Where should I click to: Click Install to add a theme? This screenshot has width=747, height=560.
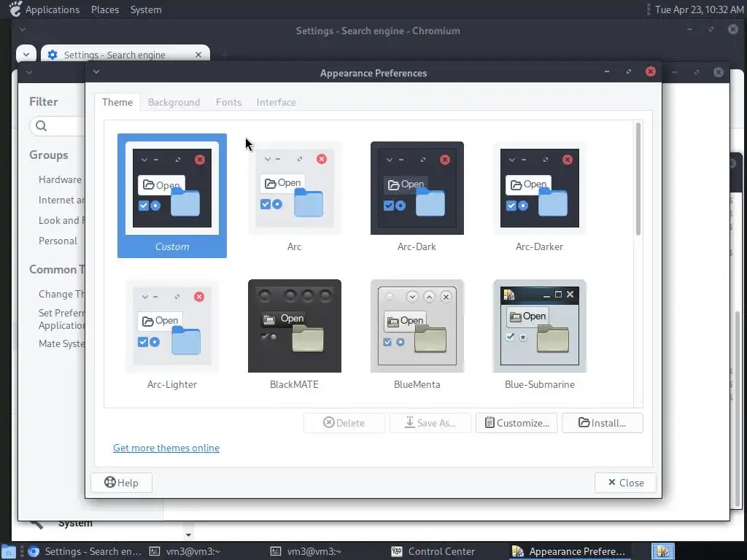(x=603, y=423)
